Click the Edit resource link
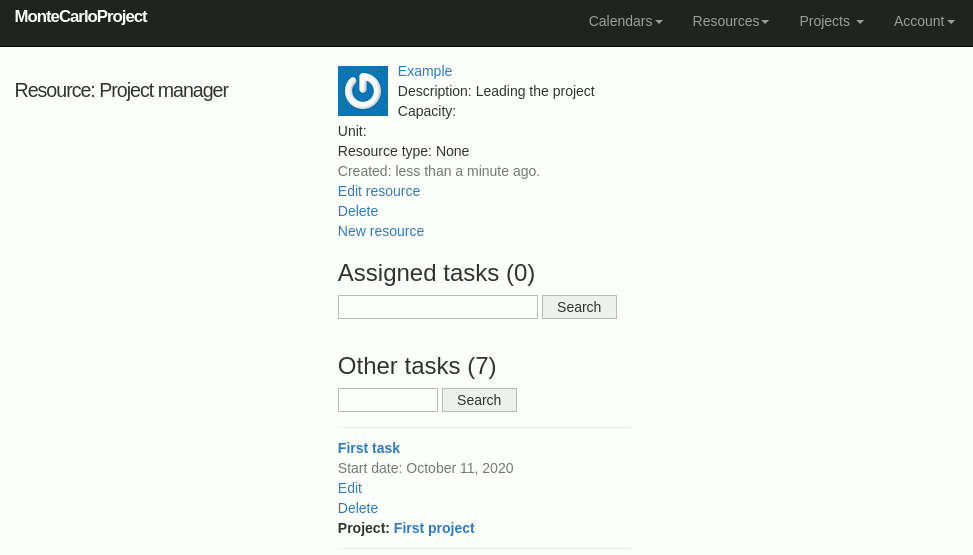 [x=378, y=191]
